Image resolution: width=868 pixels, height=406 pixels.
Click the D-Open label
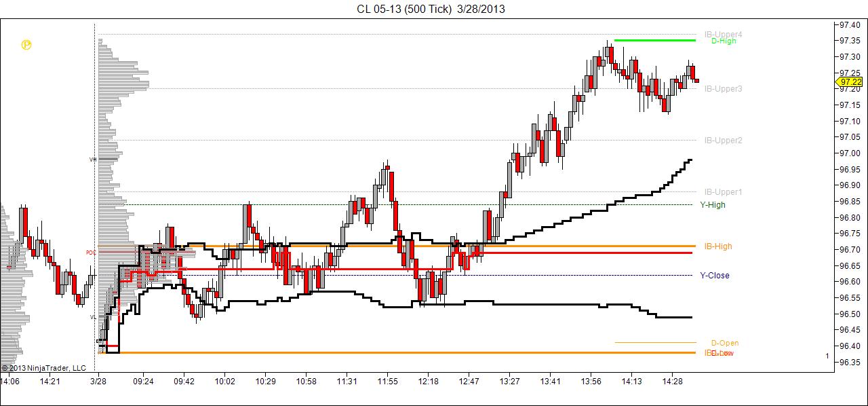tap(725, 343)
